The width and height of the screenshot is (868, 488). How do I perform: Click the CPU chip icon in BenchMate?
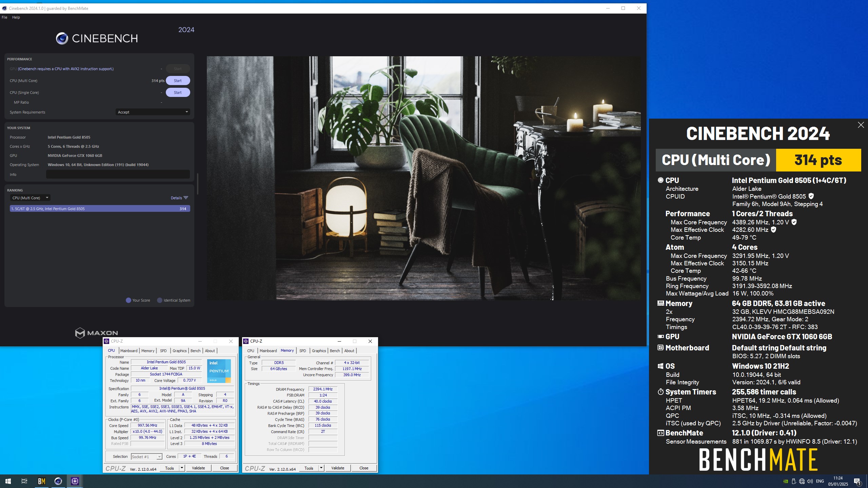coord(660,180)
